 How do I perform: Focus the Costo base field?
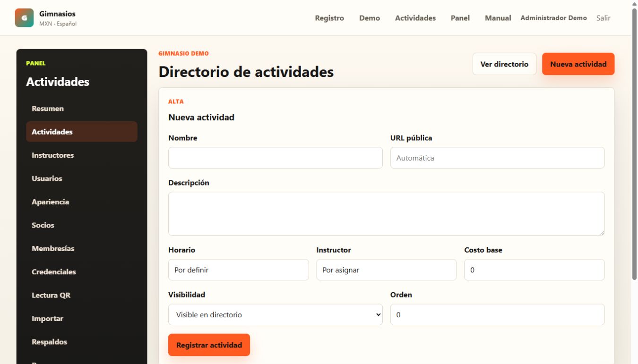click(535, 270)
